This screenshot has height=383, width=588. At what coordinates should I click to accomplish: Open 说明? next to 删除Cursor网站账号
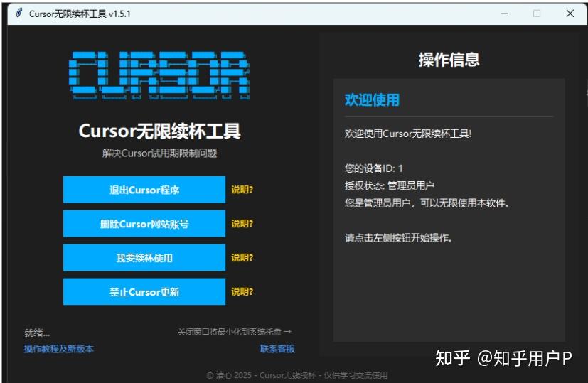[x=242, y=224]
